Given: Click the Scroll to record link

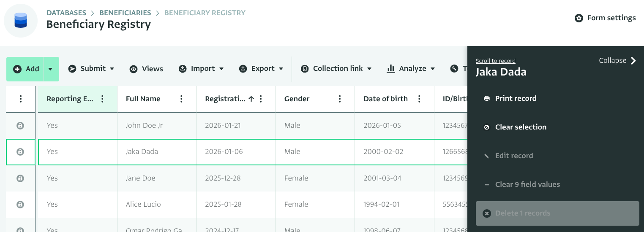Looking at the screenshot, I should (x=495, y=61).
